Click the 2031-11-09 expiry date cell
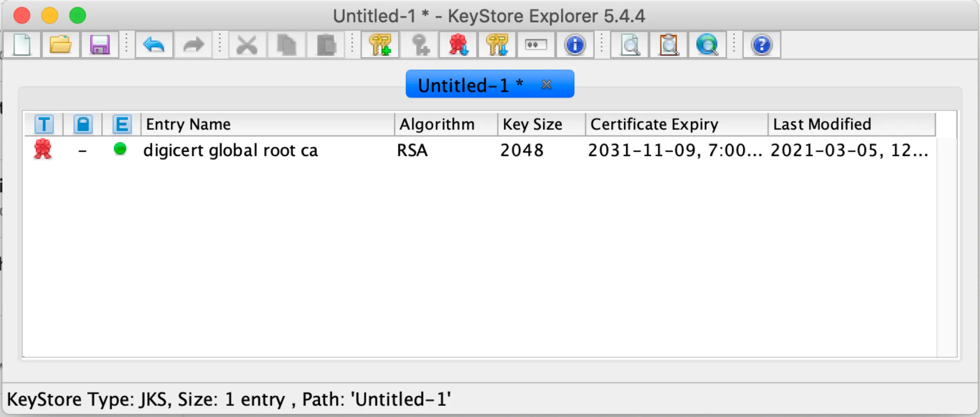The height and width of the screenshot is (417, 980). click(x=675, y=150)
